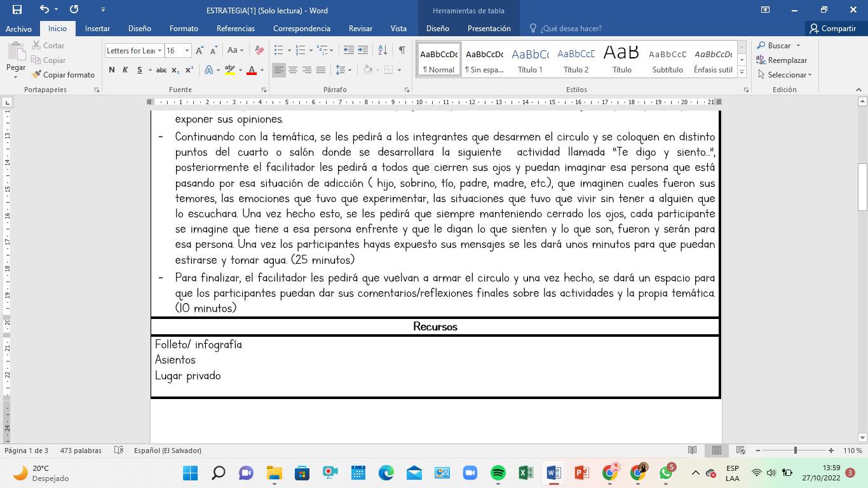868x488 pixels.
Task: Click Buscar in the Edición group
Action: click(778, 46)
